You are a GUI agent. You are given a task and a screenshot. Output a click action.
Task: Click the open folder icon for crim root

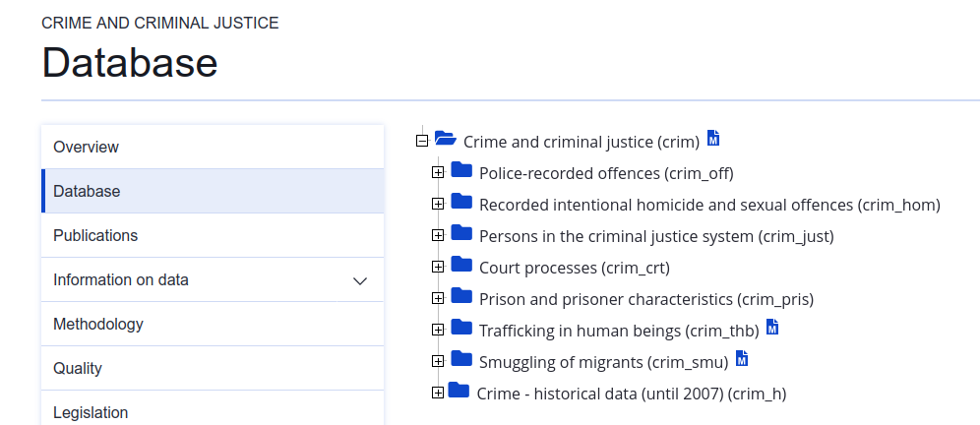(446, 138)
